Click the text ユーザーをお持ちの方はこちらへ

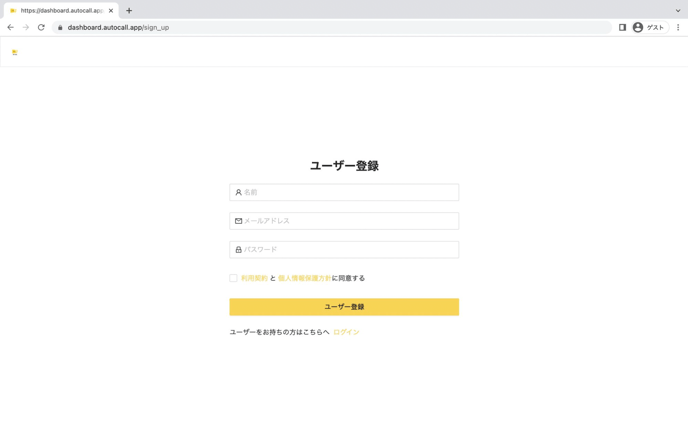point(280,332)
